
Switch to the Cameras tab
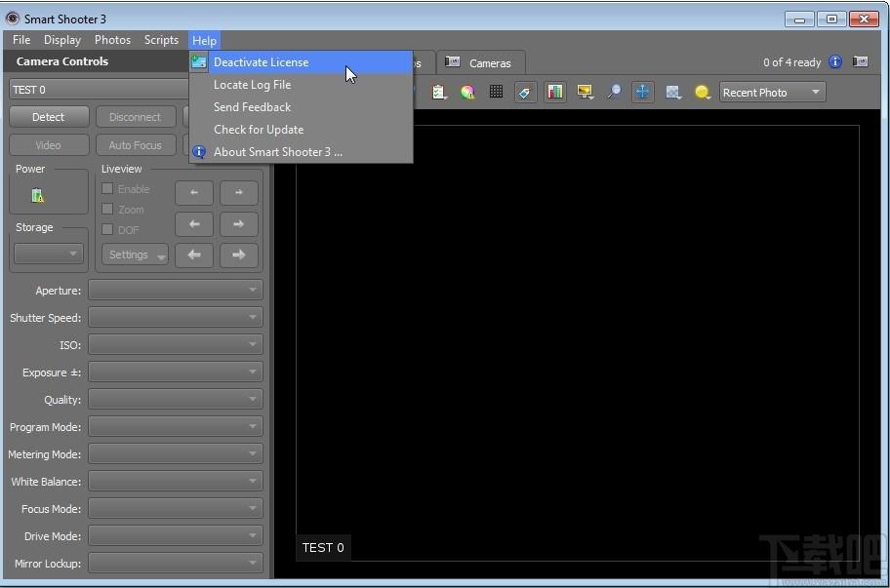(480, 62)
